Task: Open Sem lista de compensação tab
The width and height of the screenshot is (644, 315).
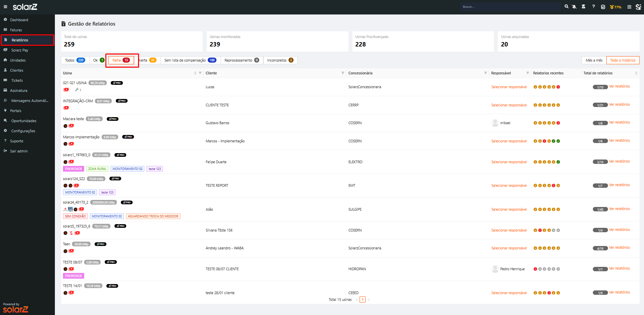Action: 190,60
